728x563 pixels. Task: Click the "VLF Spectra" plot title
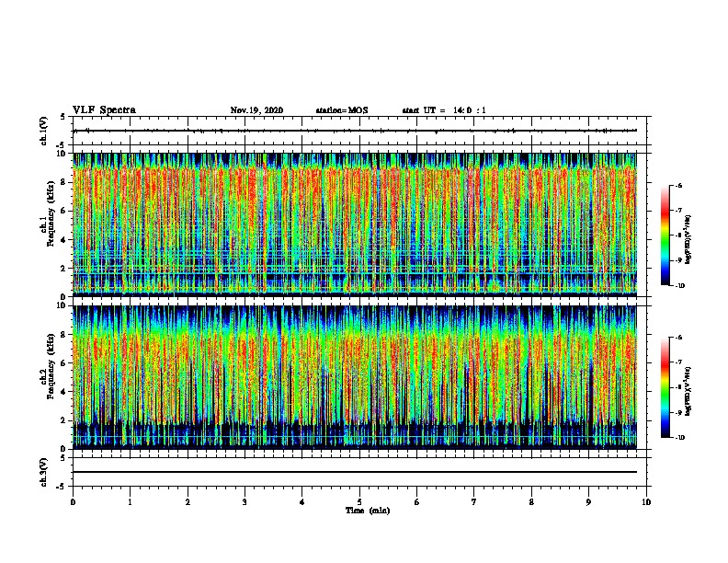(x=104, y=109)
